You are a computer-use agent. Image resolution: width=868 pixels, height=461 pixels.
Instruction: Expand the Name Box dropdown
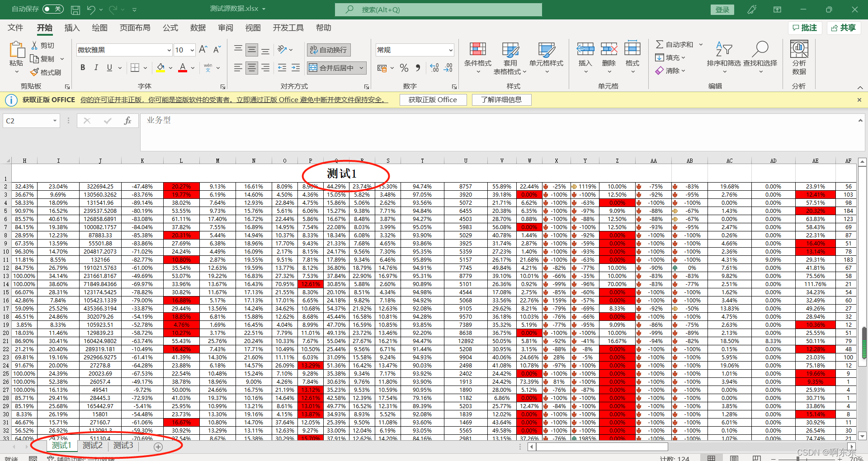[55, 121]
